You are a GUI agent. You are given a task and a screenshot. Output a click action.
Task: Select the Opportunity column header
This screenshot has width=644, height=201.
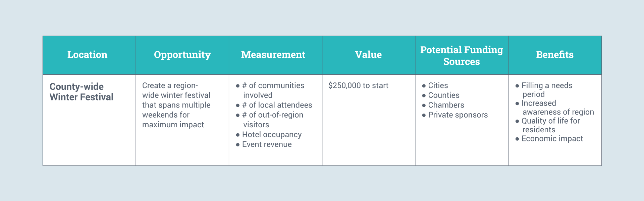pos(182,55)
